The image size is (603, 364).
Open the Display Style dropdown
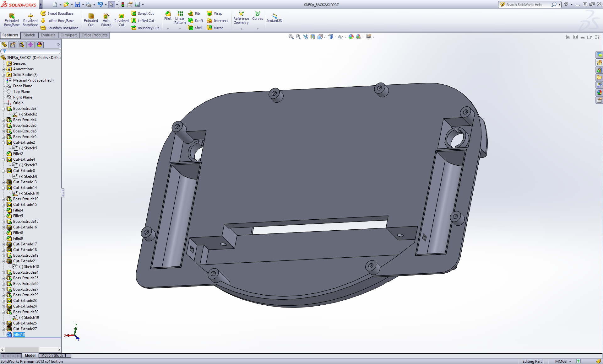tap(335, 37)
